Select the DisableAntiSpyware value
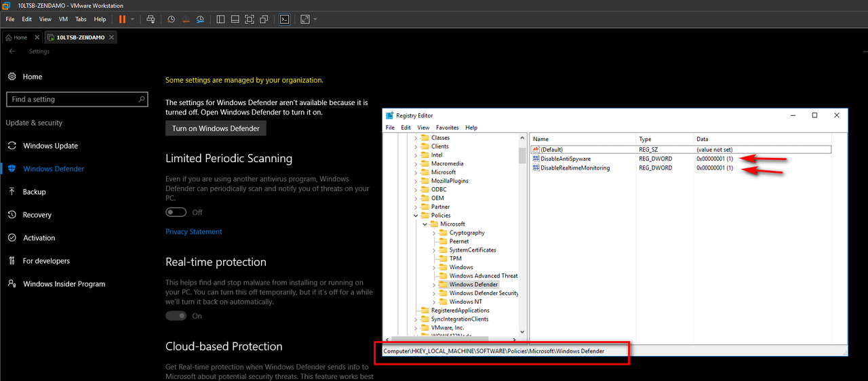 click(566, 159)
